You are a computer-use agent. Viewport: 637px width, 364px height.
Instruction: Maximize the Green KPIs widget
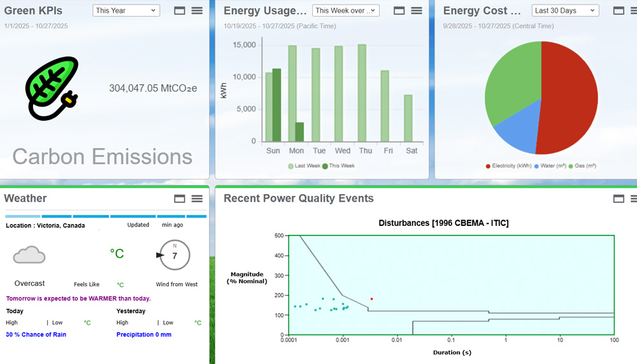coord(180,11)
